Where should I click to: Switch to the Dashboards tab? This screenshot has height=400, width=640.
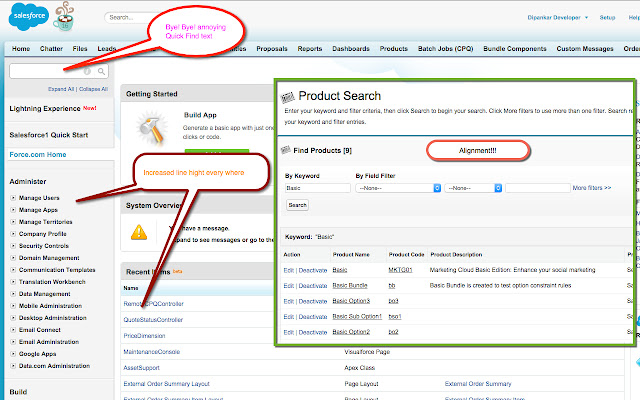click(351, 49)
